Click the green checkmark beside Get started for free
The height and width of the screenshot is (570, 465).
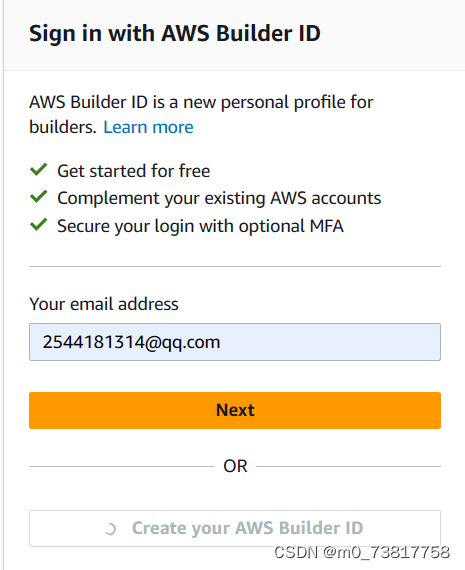(39, 169)
